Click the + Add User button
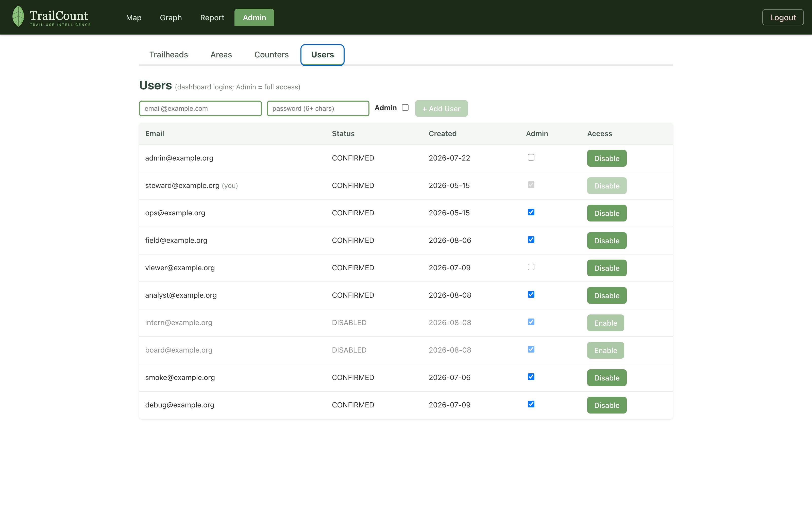Screen dimensions: 812x508 point(441,108)
